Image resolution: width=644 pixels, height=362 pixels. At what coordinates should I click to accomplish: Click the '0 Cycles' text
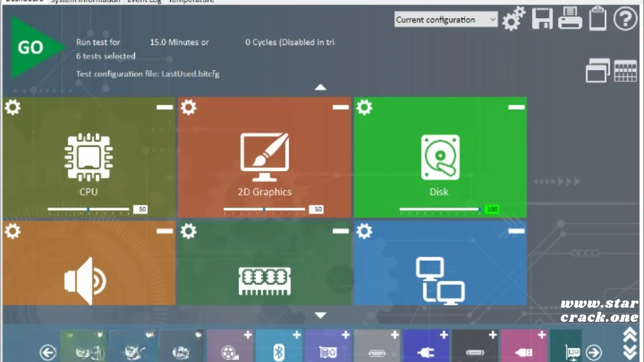(261, 42)
